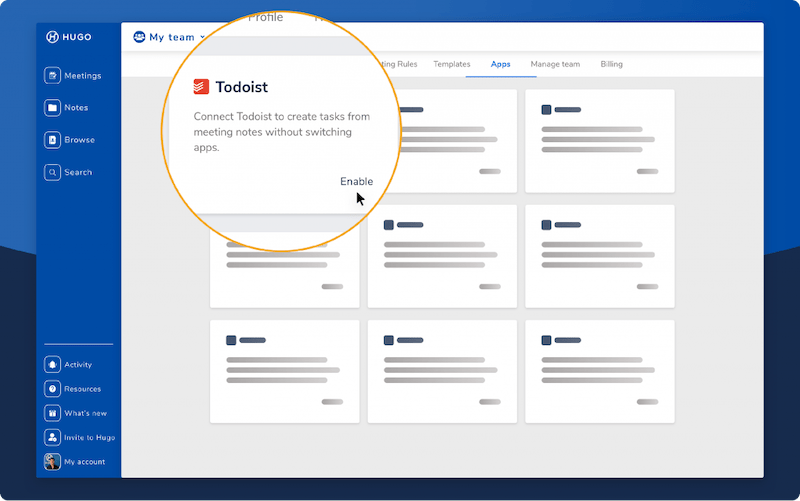Switch to the Templates tab
The height and width of the screenshot is (501, 800).
tap(452, 64)
